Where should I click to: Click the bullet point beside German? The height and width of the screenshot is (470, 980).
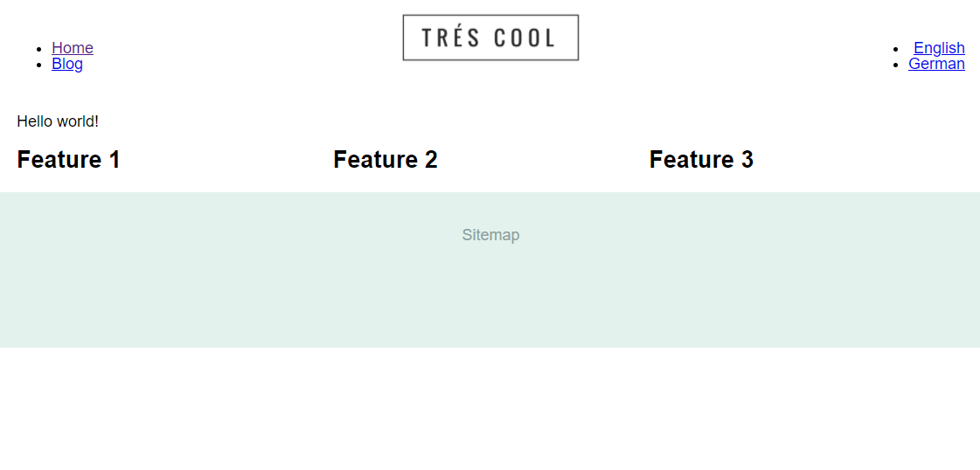point(895,65)
